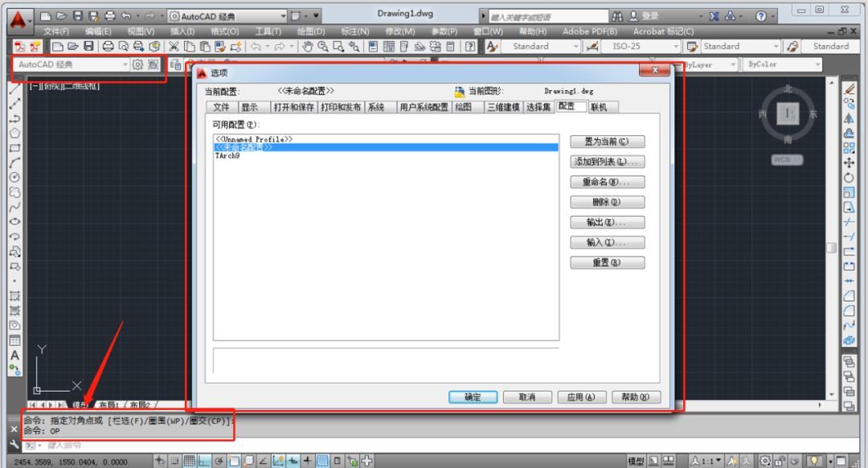868x468 pixels.
Task: Click the Workspace Settings gear next to AutoCAD 经典
Action: point(137,65)
